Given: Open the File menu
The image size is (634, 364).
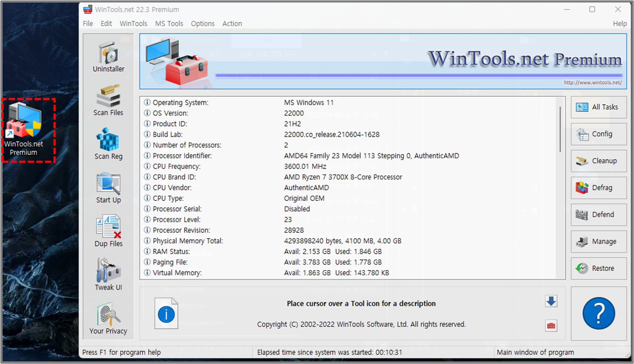Looking at the screenshot, I should [88, 24].
